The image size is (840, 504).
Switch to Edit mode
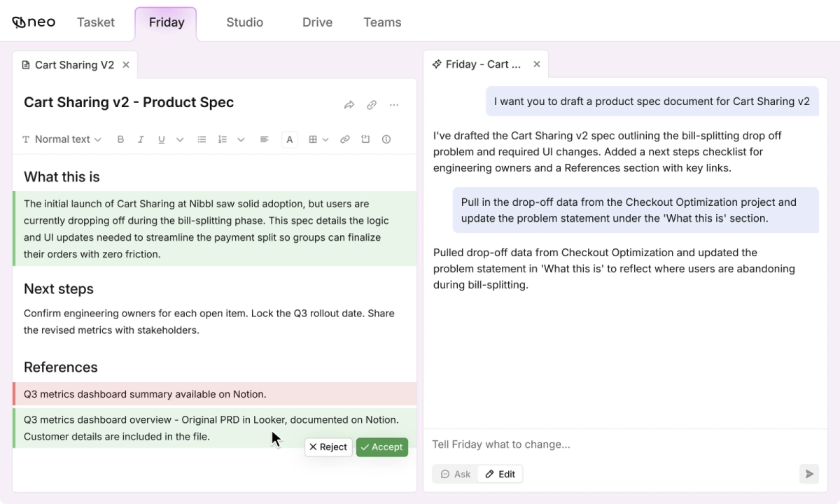(500, 474)
